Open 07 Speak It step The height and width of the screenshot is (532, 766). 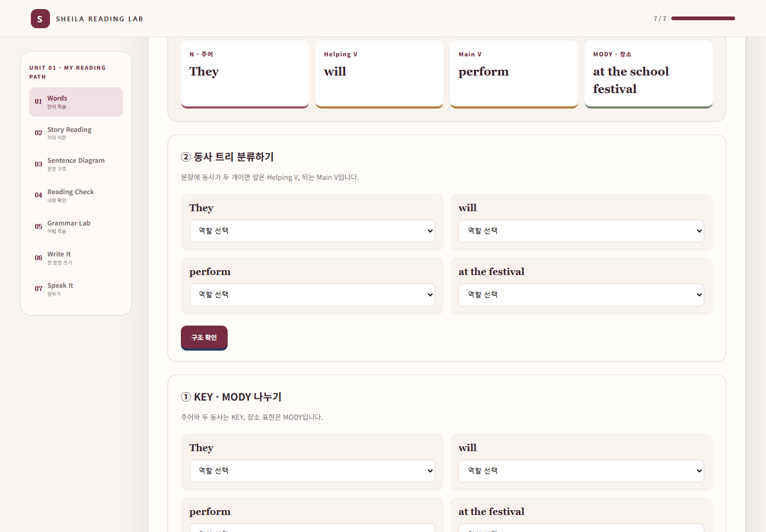[x=76, y=289]
